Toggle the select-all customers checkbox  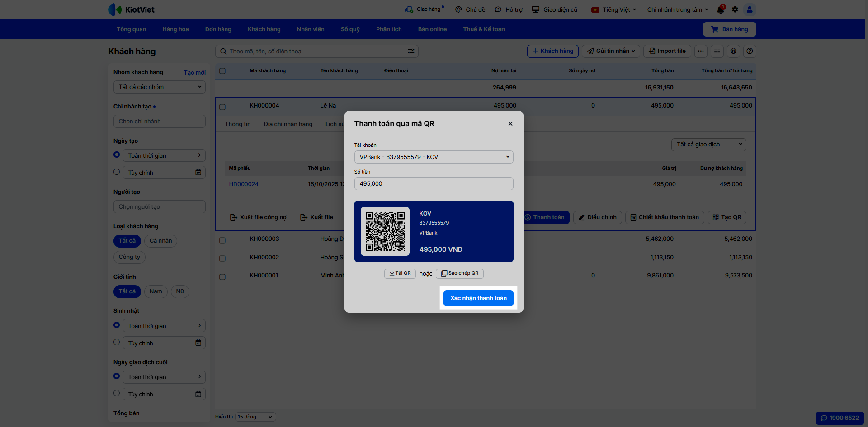(222, 71)
